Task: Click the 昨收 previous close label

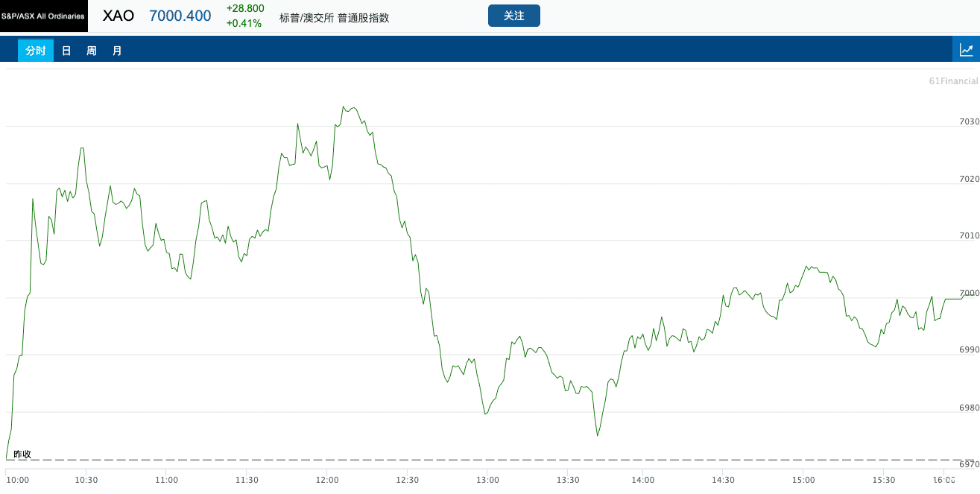Action: click(x=22, y=454)
